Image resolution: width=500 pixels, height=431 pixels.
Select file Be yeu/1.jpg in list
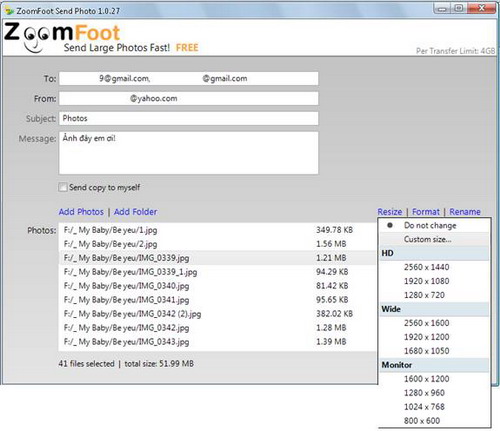coord(217,230)
